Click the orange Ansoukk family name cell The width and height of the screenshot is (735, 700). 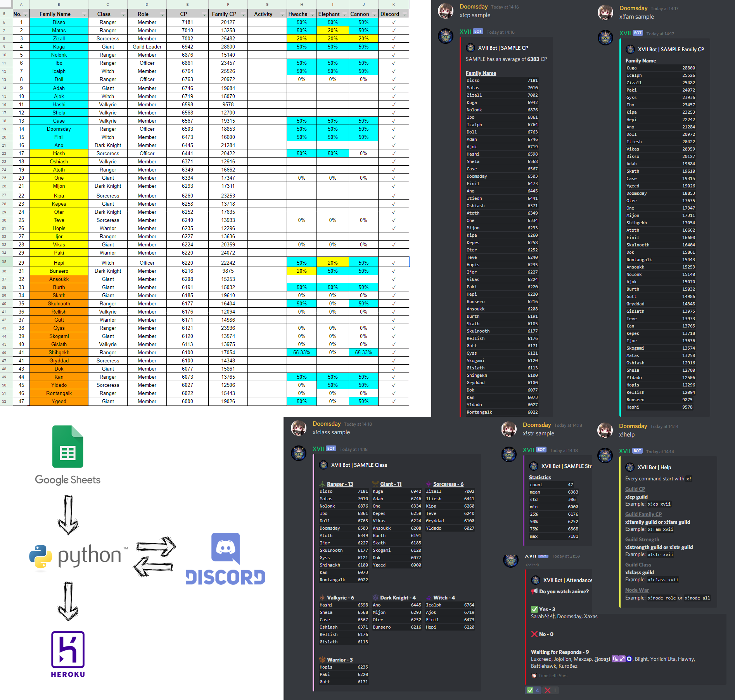[59, 279]
